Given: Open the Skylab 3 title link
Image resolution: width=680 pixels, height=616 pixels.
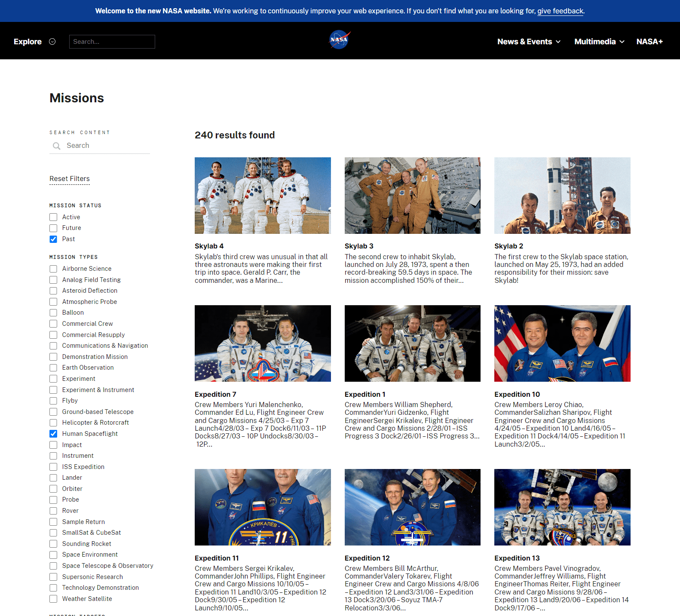Looking at the screenshot, I should click(x=359, y=246).
